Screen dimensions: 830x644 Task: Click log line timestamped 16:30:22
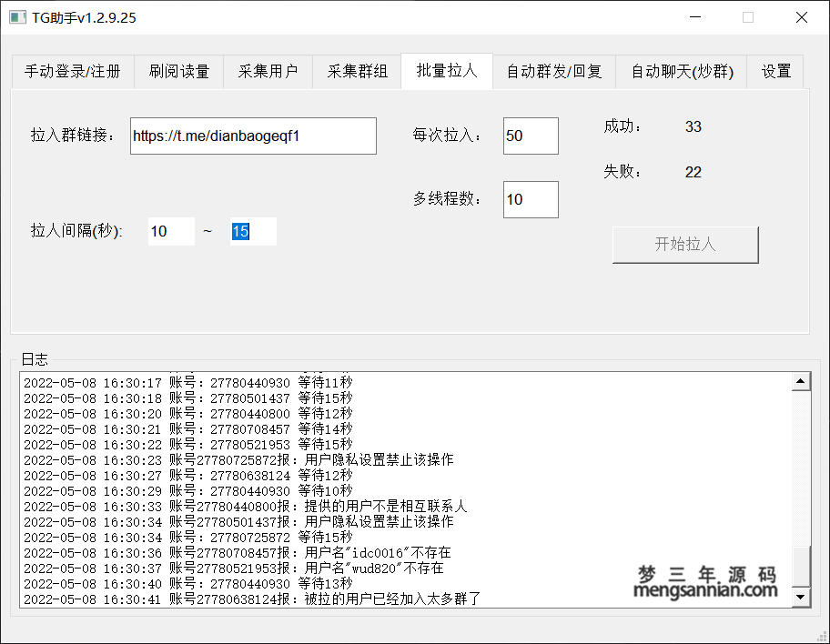pos(187,445)
